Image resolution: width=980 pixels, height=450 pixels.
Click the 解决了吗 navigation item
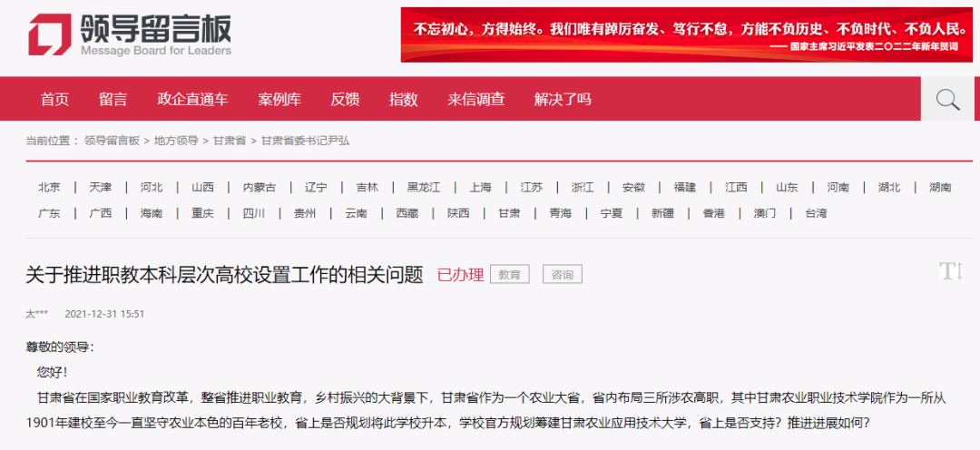tap(563, 100)
